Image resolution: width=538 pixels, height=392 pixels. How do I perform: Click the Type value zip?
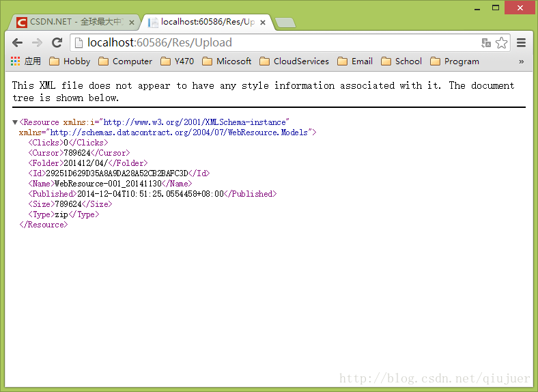pyautogui.click(x=61, y=214)
